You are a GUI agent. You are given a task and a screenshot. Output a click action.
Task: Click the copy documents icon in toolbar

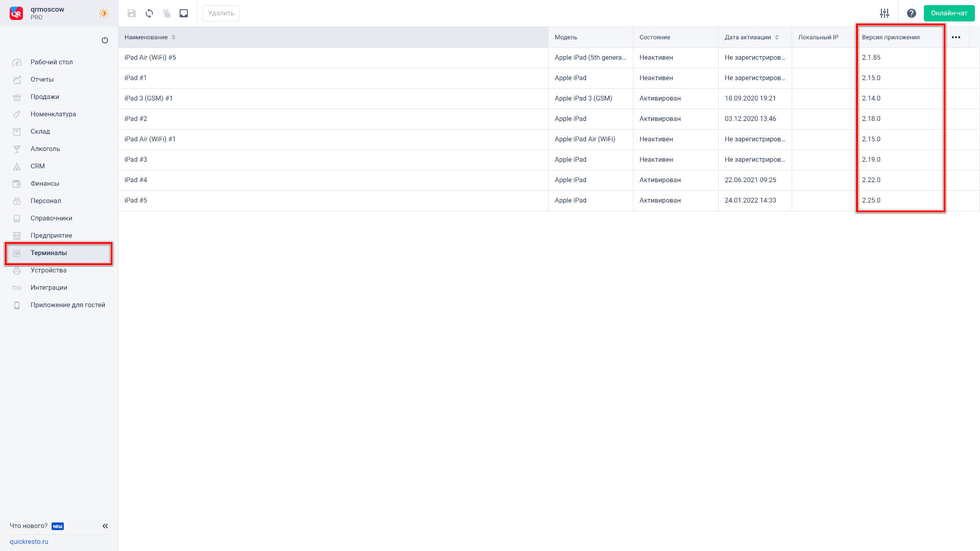click(166, 13)
